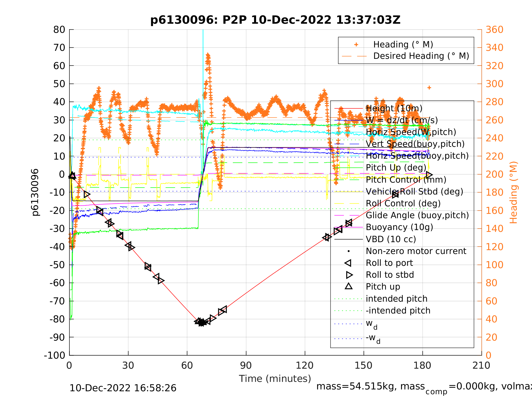Click the 'Time (minutes)' x-axis label

coord(275,378)
